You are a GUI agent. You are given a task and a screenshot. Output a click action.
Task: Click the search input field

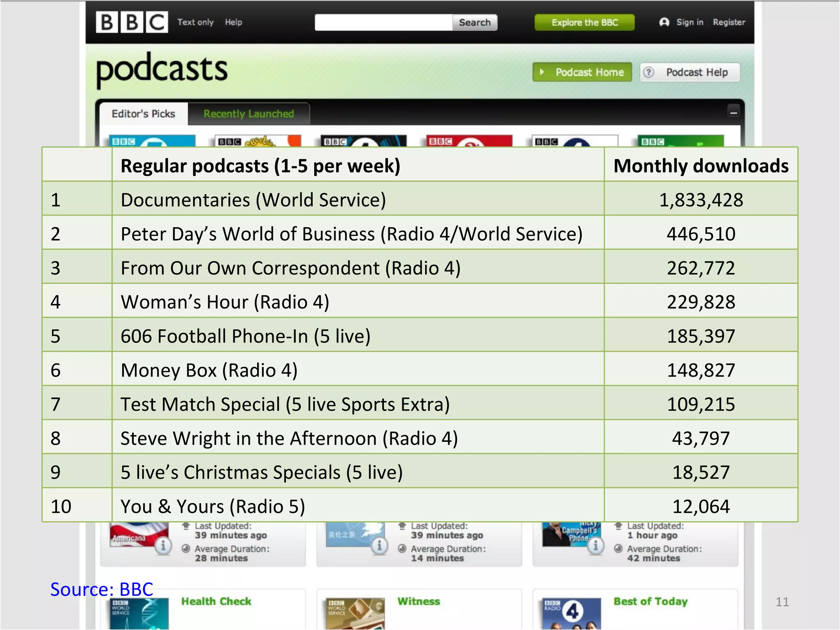tap(383, 22)
